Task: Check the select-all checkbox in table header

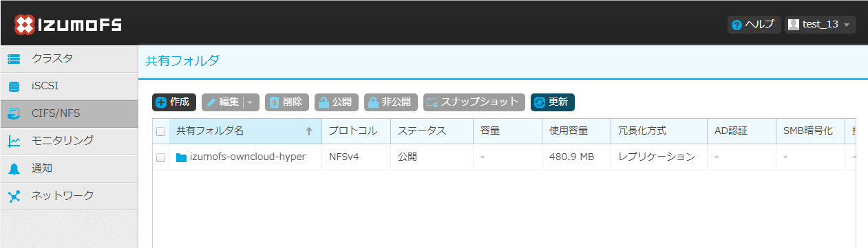Action: click(161, 131)
